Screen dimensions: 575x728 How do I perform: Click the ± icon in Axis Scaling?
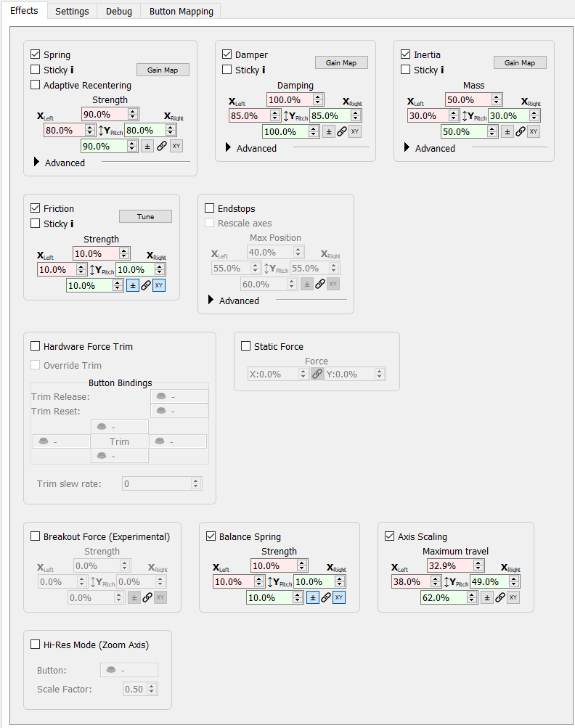coord(487,597)
